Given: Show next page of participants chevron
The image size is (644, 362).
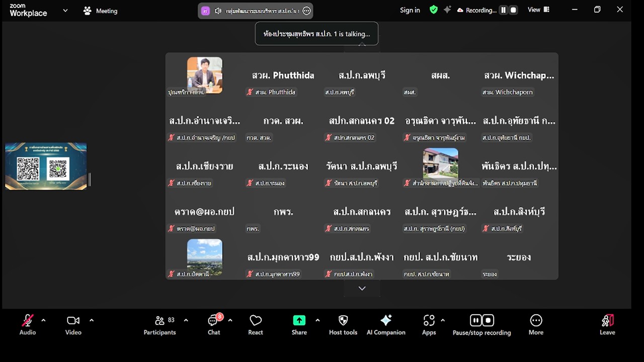Looking at the screenshot, I should click(362, 288).
